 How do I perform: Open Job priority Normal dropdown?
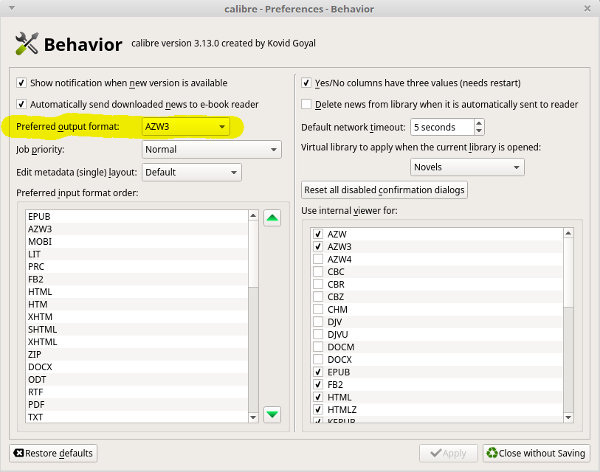212,149
